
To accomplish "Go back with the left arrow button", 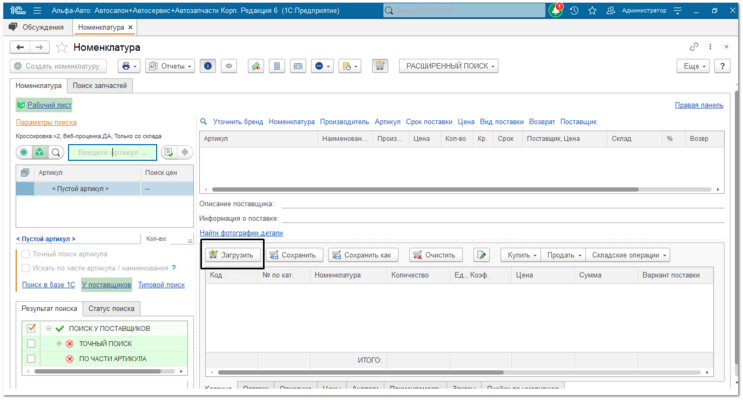I will coord(20,47).
